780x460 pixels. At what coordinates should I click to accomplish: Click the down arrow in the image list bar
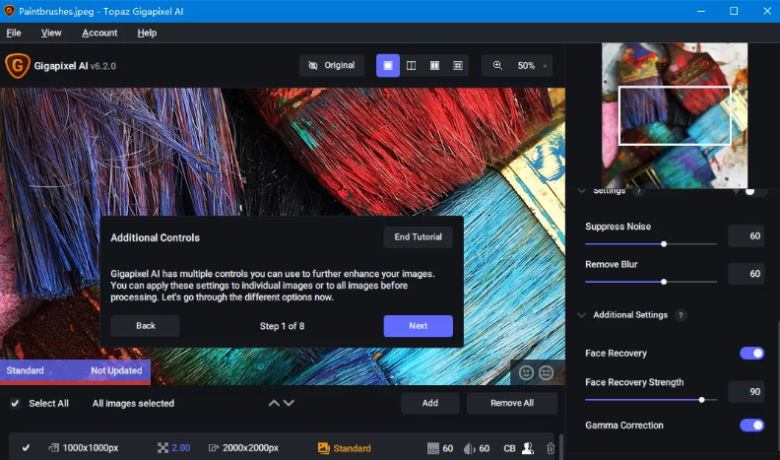coord(289,403)
